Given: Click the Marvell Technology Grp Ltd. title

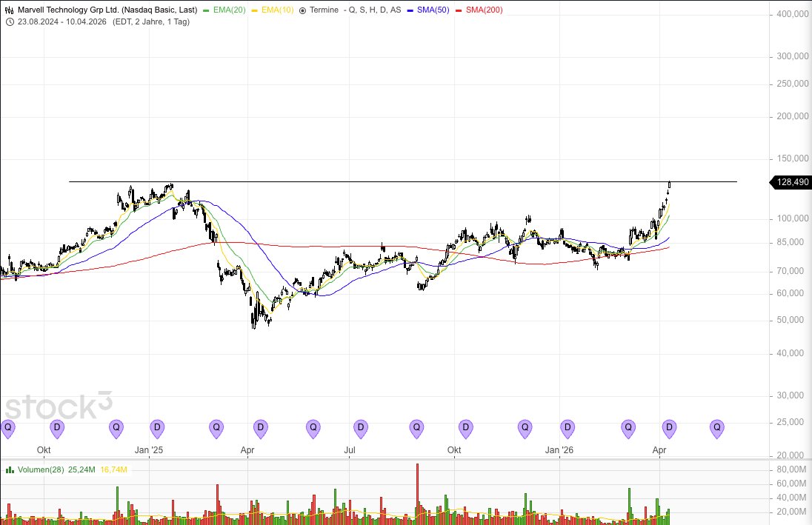Looking at the screenshot, I should click(x=107, y=10).
